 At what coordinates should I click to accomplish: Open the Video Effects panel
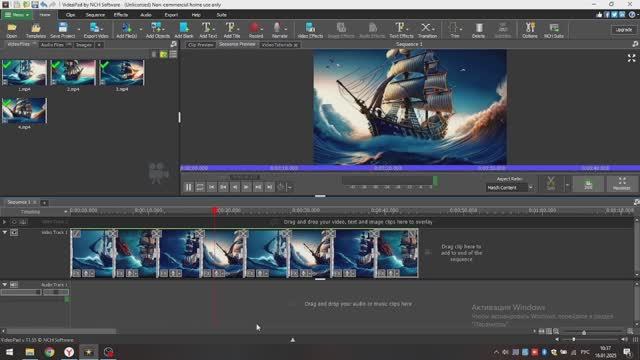310,30
